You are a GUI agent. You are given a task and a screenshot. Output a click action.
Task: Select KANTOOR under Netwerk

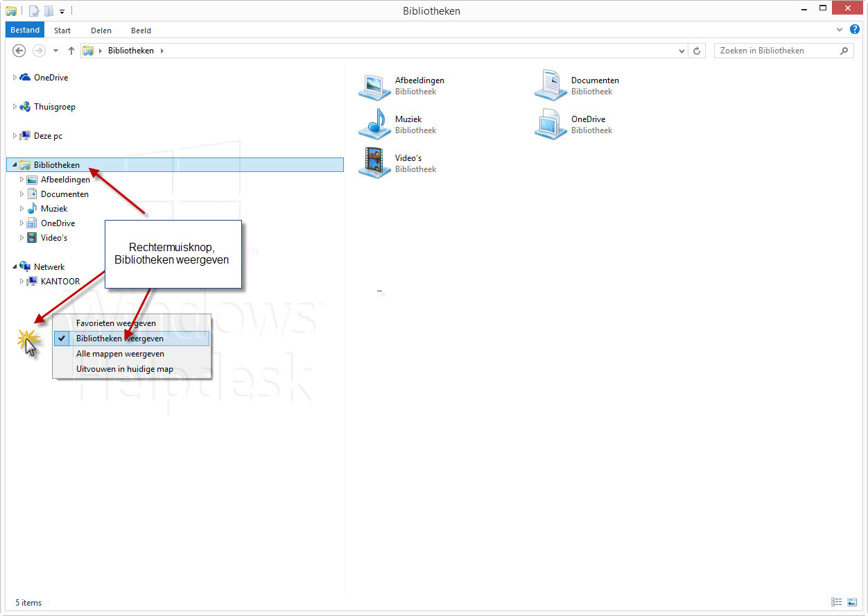coord(60,282)
